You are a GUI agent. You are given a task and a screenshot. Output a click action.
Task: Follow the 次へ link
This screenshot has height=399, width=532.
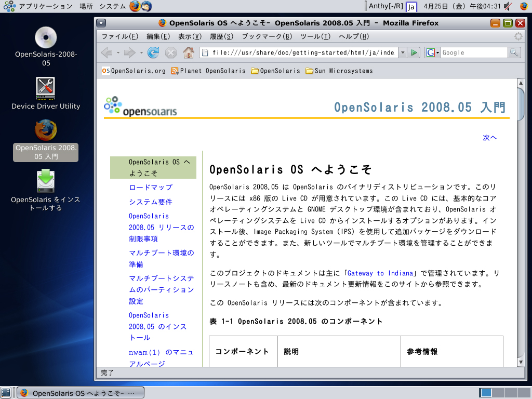[489, 137]
